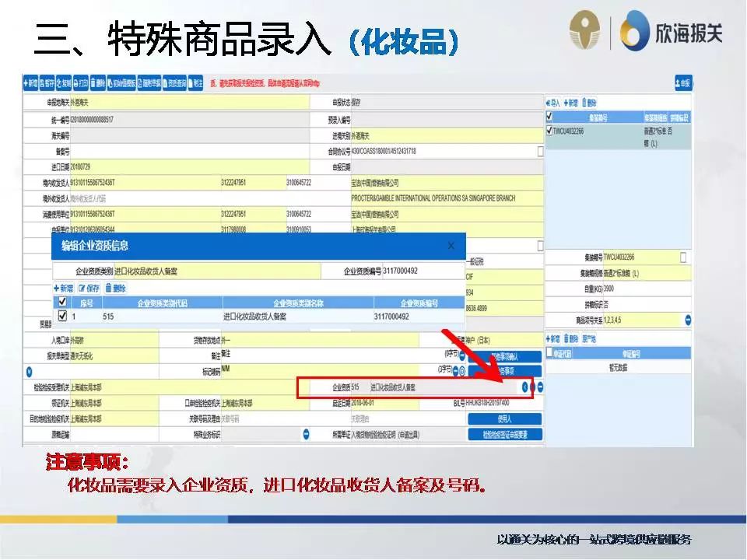
Task: Check the row checkbox for qualification 515
Action: (64, 314)
